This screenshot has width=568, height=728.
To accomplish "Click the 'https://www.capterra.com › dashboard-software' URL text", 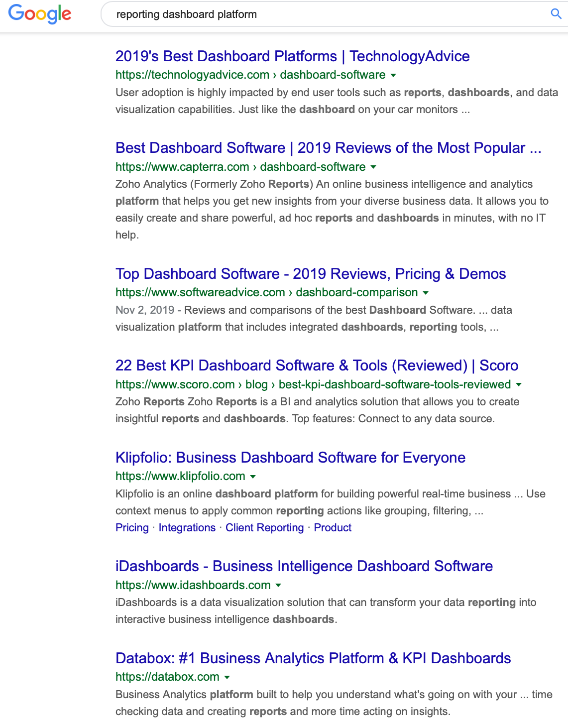I will coord(240,167).
